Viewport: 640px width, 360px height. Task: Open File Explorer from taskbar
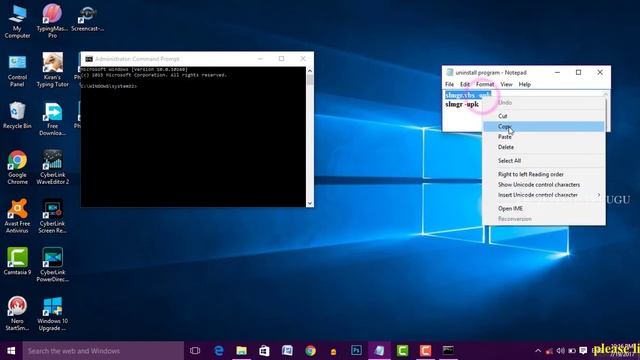coord(242,351)
